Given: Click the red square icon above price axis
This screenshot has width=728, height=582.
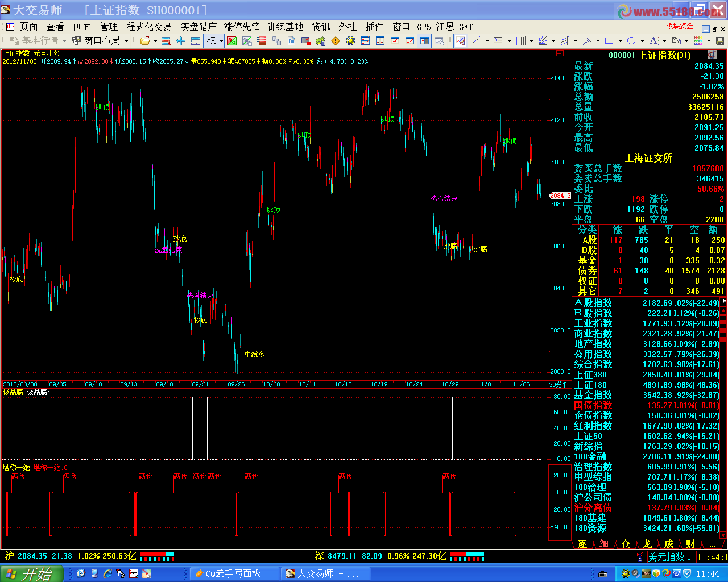Looking at the screenshot, I should (x=560, y=53).
